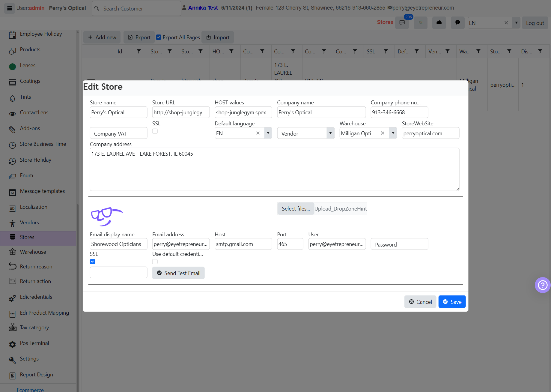This screenshot has height=392, width=551.
Task: Open the Annika Test customer link
Action: (203, 8)
